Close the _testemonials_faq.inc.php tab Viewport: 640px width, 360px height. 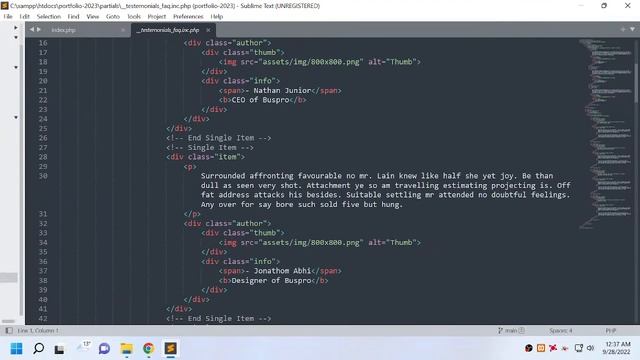point(208,30)
